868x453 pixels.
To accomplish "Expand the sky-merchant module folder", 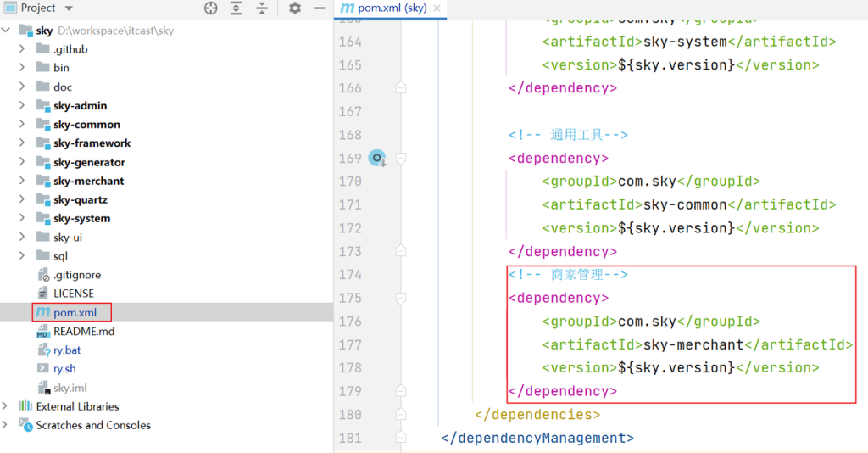I will 22,181.
